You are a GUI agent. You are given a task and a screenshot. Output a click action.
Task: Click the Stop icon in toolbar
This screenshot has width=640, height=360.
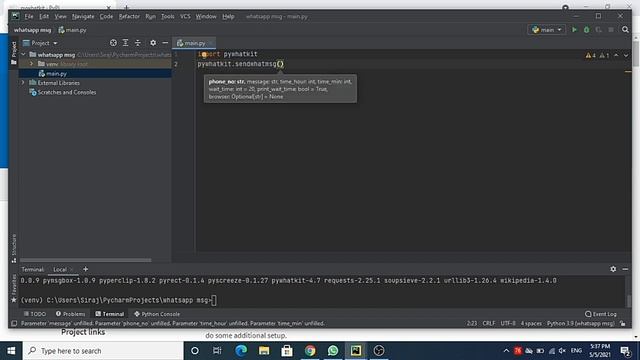pos(611,30)
